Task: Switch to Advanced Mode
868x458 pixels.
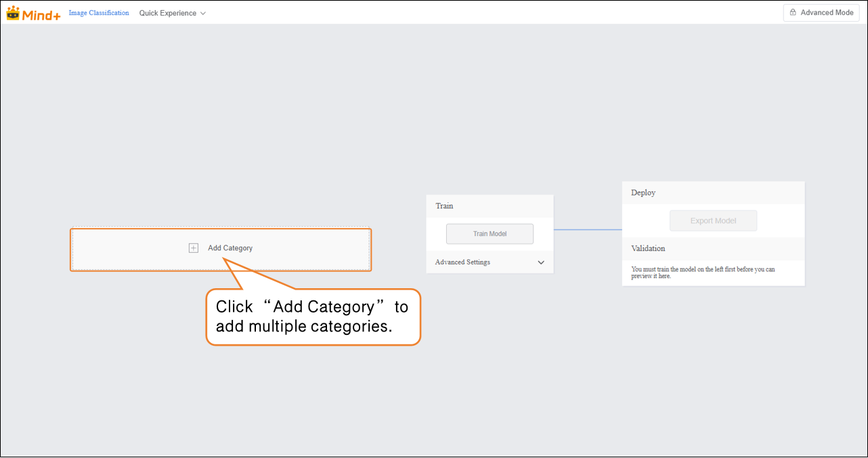Action: click(821, 13)
